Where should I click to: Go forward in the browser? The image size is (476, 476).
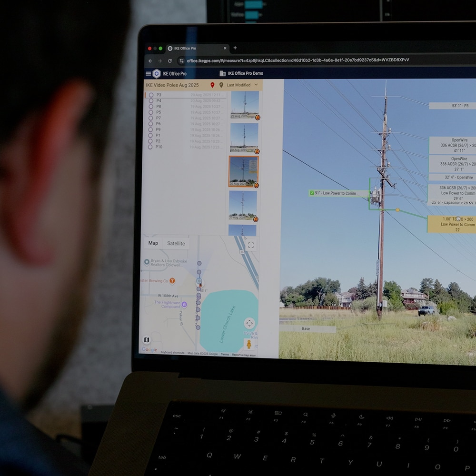(160, 61)
